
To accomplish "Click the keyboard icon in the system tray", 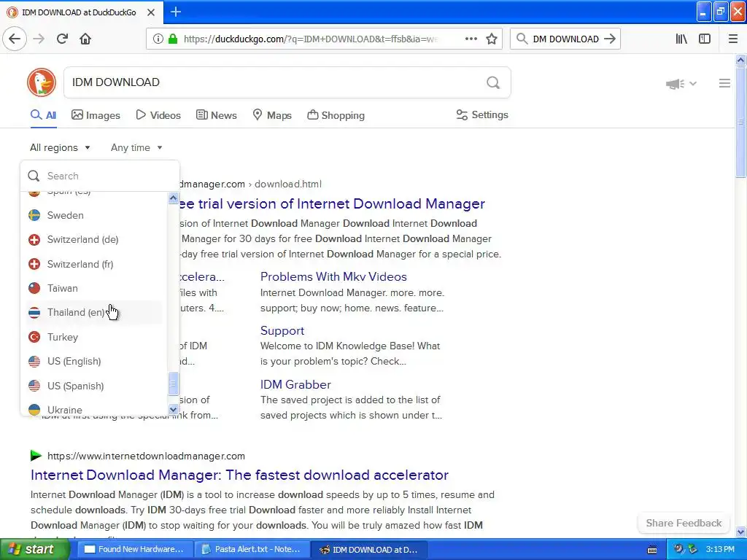I will point(652,550).
